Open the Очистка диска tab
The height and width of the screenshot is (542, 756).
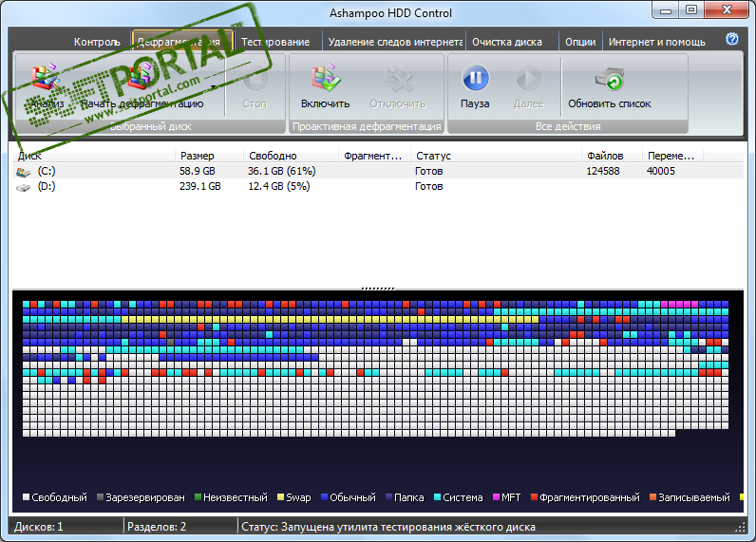507,42
